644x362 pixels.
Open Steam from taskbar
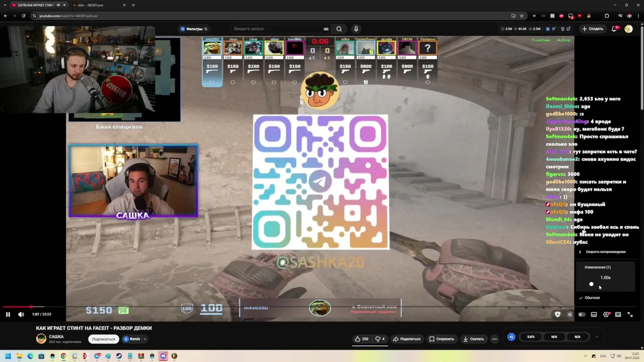coord(119,356)
